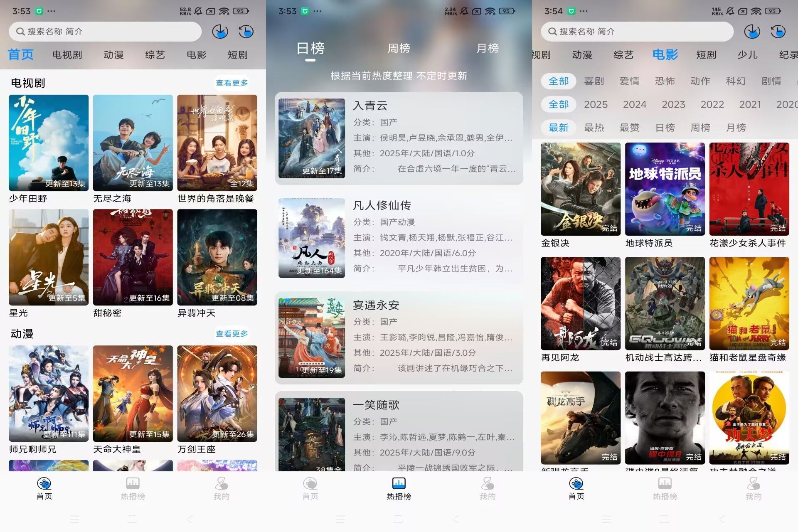Click 查看更多 next to 电视剧 section
This screenshot has height=532, width=798.
pyautogui.click(x=232, y=83)
